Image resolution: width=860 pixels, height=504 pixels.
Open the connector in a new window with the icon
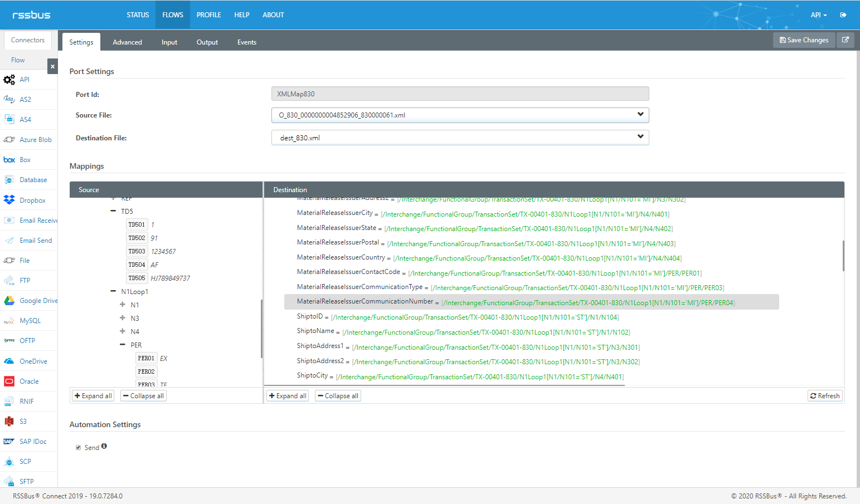[846, 40]
